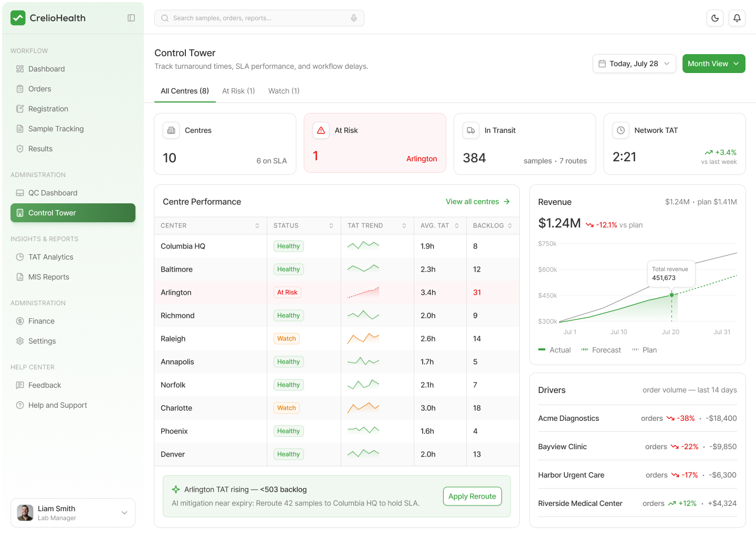Click the View all centres link

click(478, 202)
